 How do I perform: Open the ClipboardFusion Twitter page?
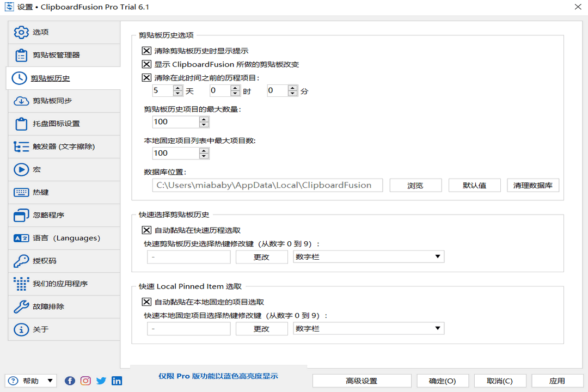pyautogui.click(x=101, y=381)
